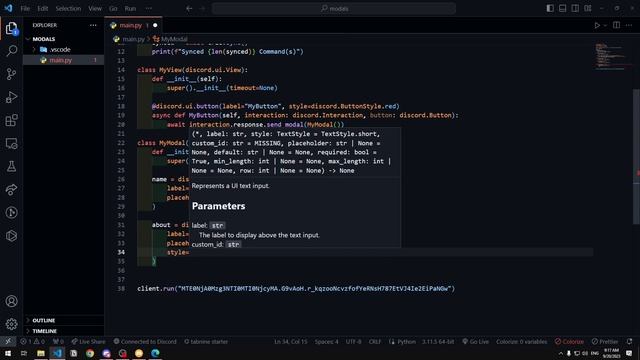
Task: Open the Selection menu
Action: tap(68, 8)
